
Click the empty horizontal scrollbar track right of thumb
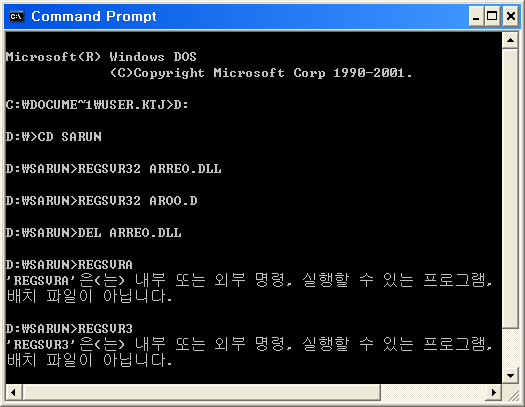pyautogui.click(x=433, y=392)
